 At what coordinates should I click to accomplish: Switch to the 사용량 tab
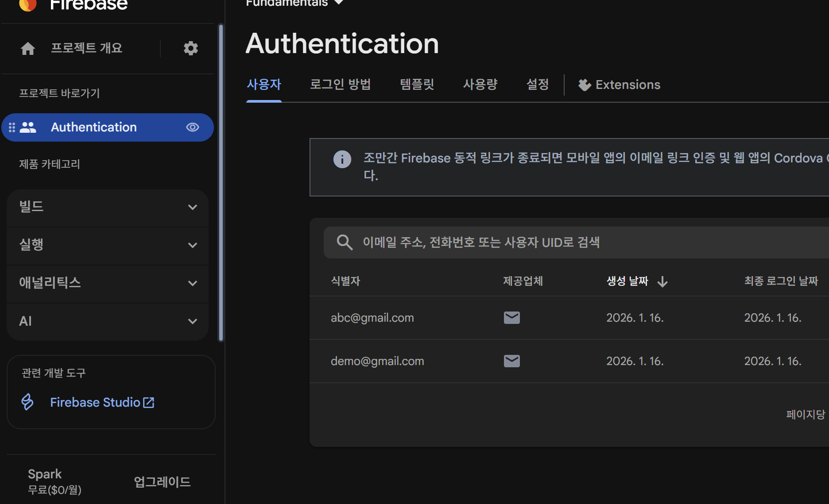(x=480, y=85)
